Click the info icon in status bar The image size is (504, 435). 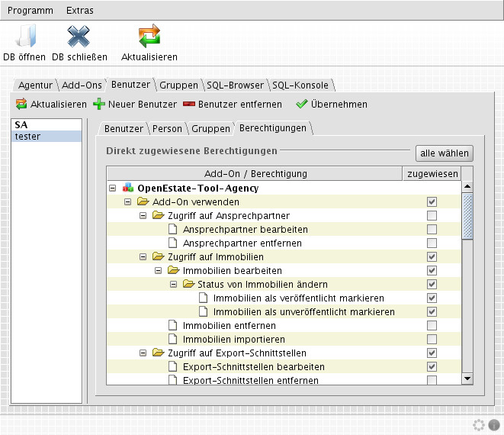(494, 425)
